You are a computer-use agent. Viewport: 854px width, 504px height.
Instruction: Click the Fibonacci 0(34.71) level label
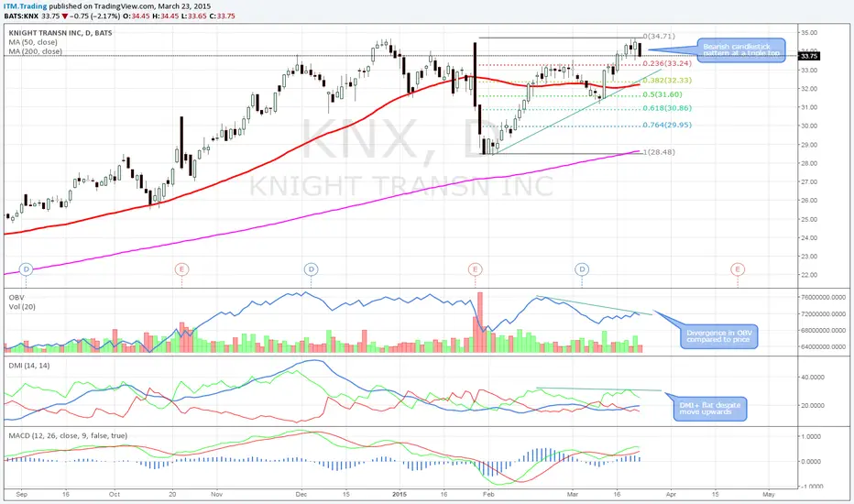[659, 36]
